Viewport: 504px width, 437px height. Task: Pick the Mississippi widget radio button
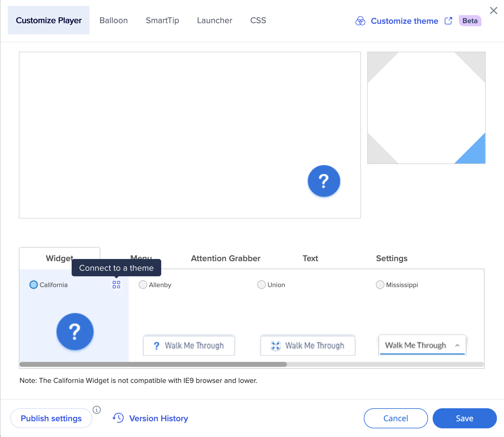click(380, 285)
